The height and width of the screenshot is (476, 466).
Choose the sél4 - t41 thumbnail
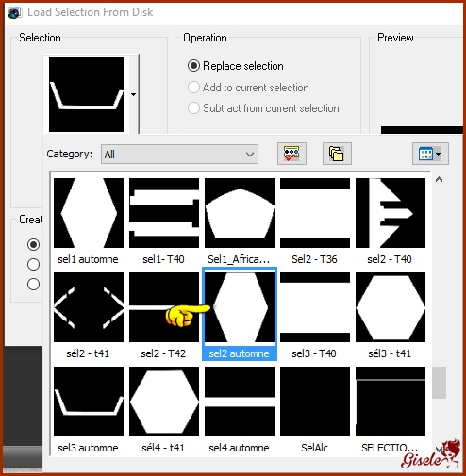tap(164, 402)
